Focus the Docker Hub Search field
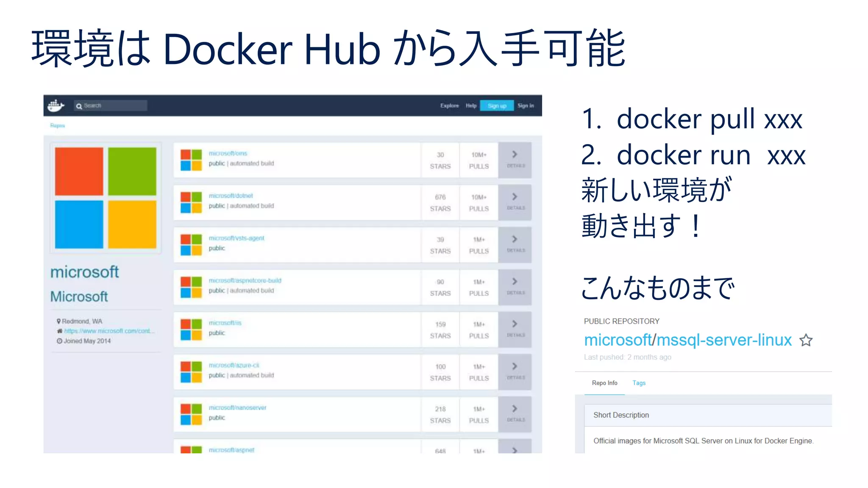The image size is (868, 488). pyautogui.click(x=111, y=105)
